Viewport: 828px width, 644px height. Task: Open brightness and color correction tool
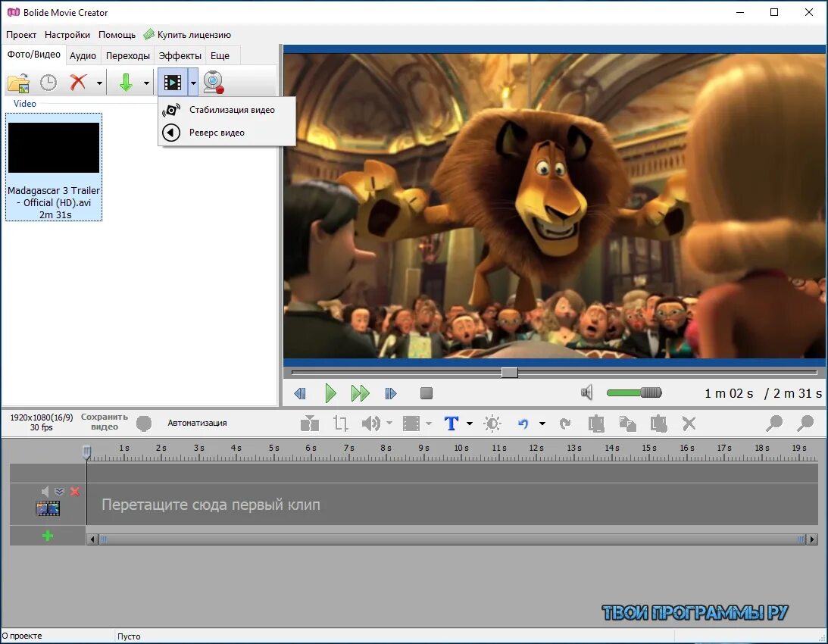(x=493, y=424)
